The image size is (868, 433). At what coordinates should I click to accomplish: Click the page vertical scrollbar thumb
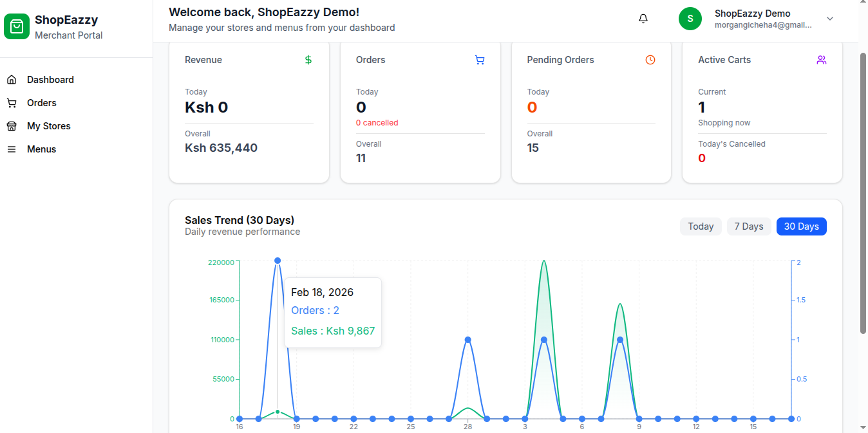point(863,193)
